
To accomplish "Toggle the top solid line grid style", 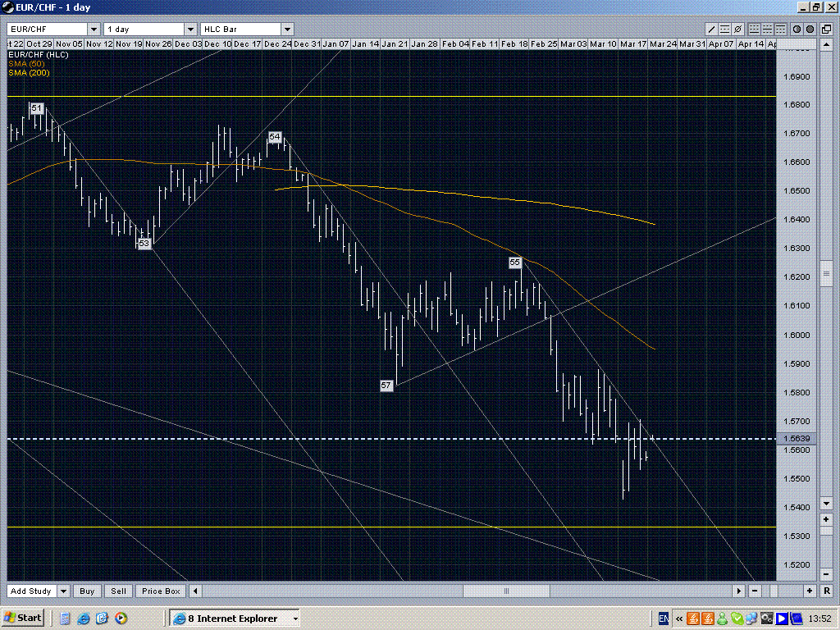I will [x=781, y=29].
